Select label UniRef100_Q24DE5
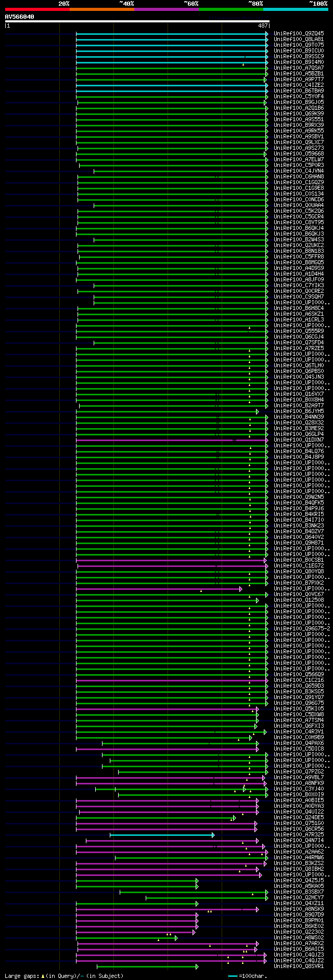 tap(299, 818)
